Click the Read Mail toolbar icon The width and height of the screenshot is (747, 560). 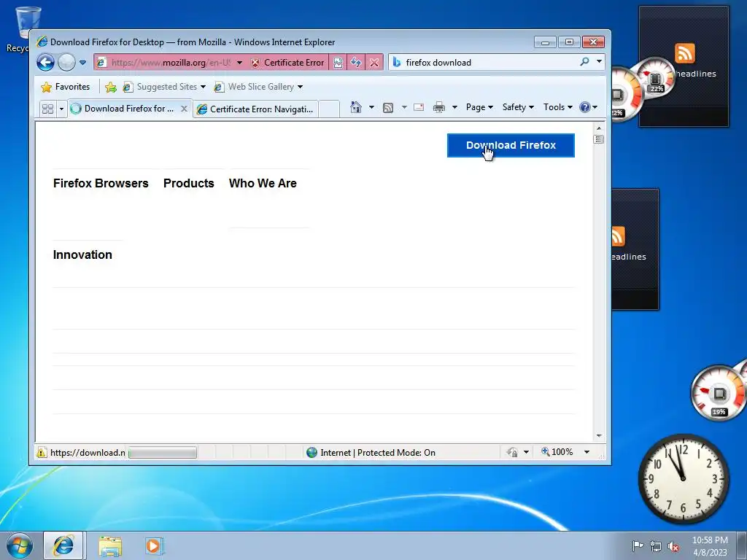click(419, 107)
